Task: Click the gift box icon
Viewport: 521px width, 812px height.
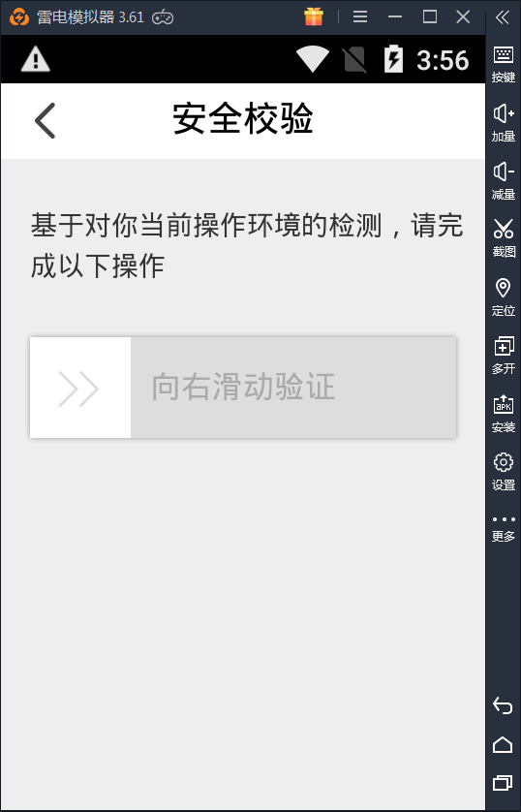Action: point(314,16)
